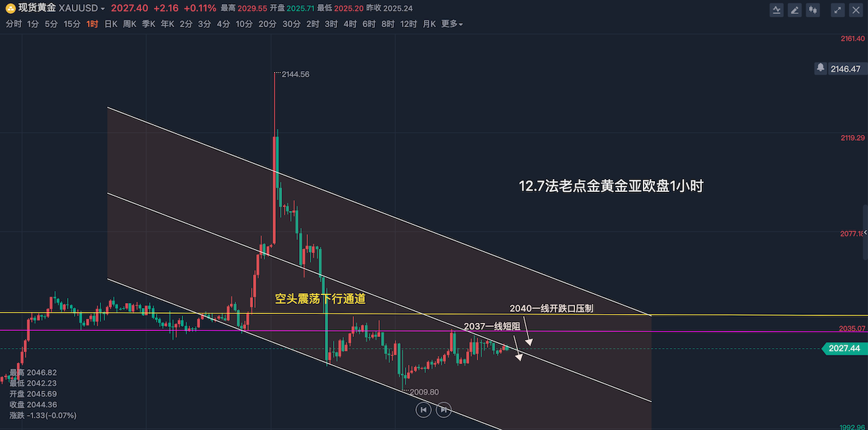
Task: Click the yellow 空头震荡下行通道 annotation text
Action: tap(320, 298)
